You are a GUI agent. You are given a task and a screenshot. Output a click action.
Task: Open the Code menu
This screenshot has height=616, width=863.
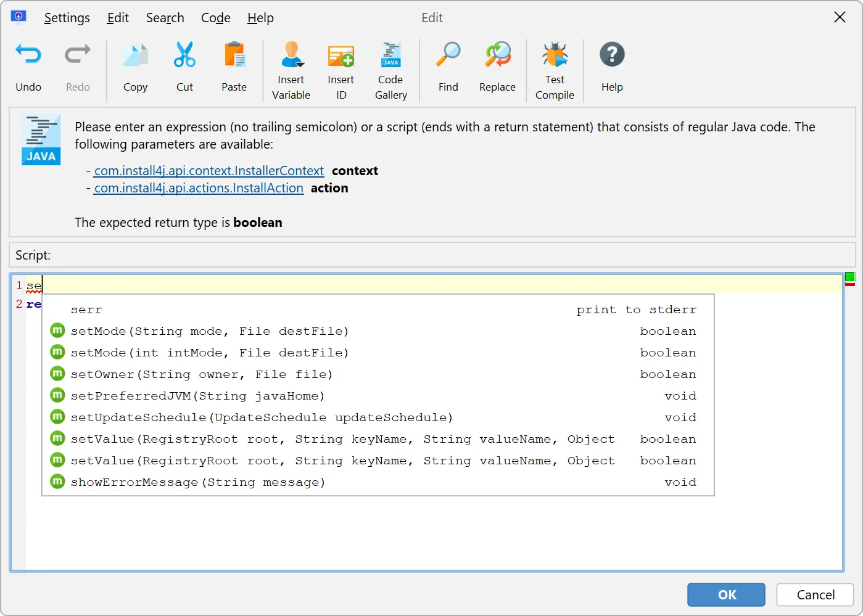click(216, 18)
